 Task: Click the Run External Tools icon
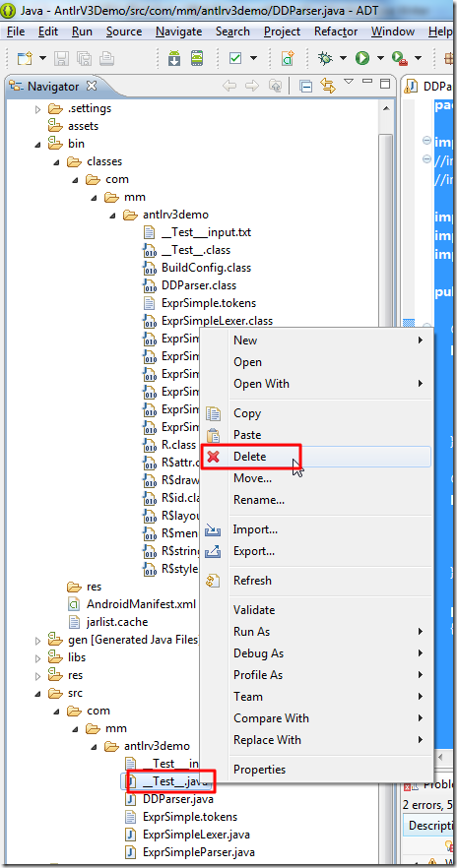pyautogui.click(x=399, y=57)
